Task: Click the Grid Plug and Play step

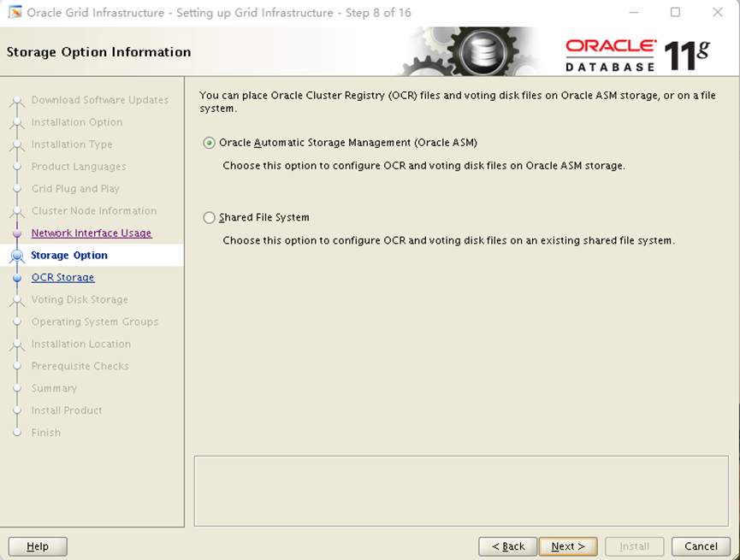Action: [x=75, y=189]
